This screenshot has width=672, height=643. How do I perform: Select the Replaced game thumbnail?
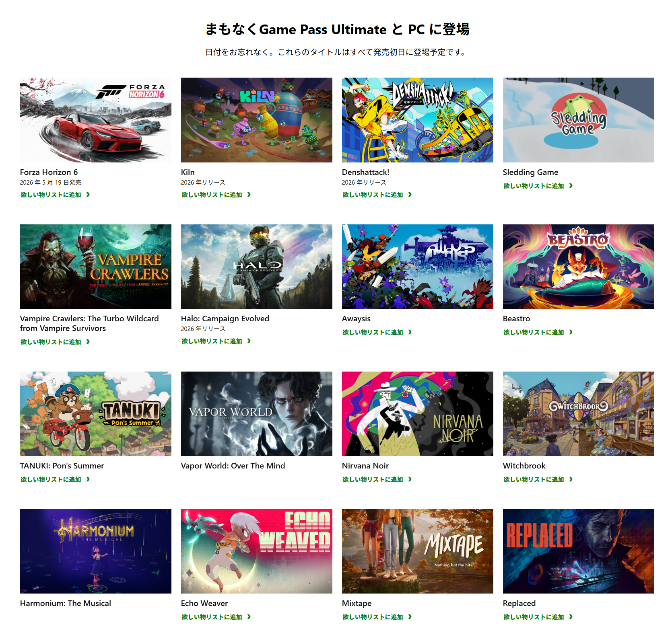579,551
